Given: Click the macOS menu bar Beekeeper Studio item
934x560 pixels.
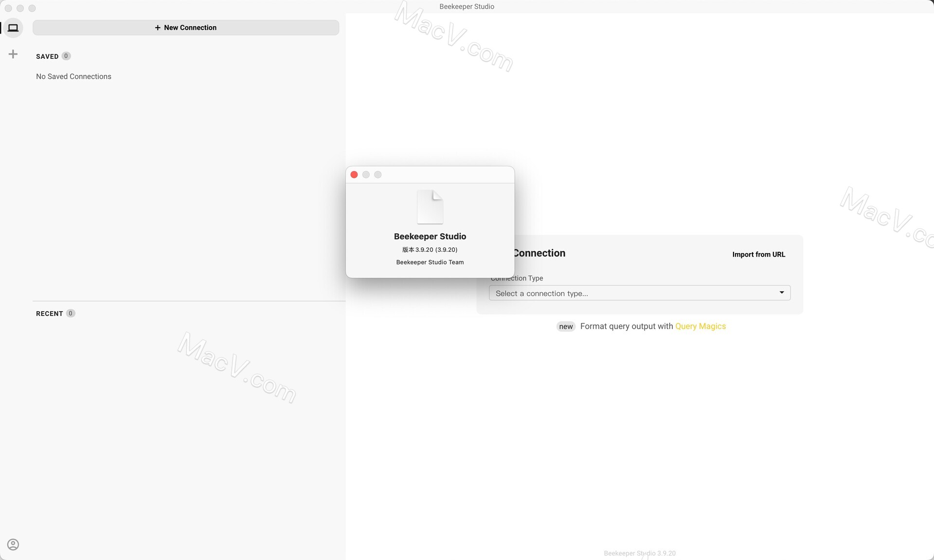Looking at the screenshot, I should coord(467,7).
